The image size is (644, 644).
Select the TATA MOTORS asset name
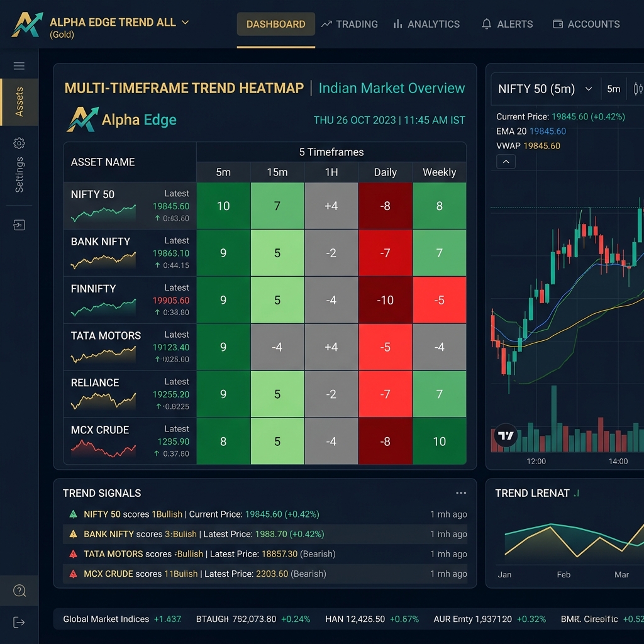[106, 336]
